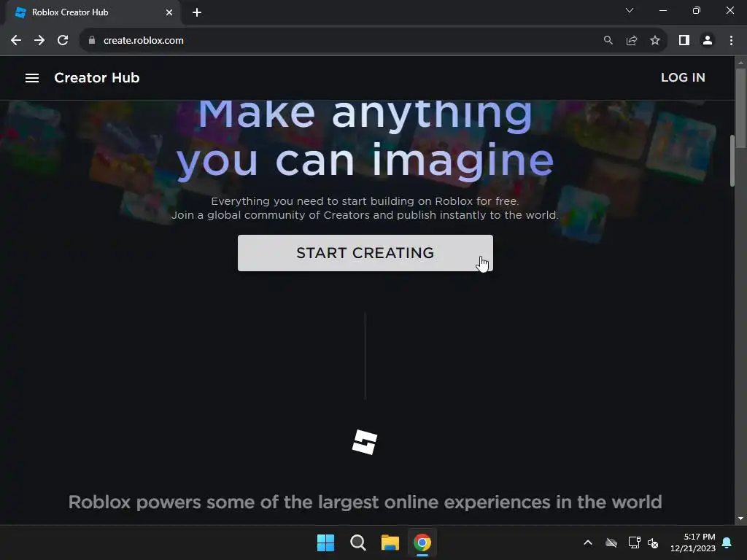This screenshot has height=560, width=747.
Task: Open notifications bell icon
Action: click(727, 542)
